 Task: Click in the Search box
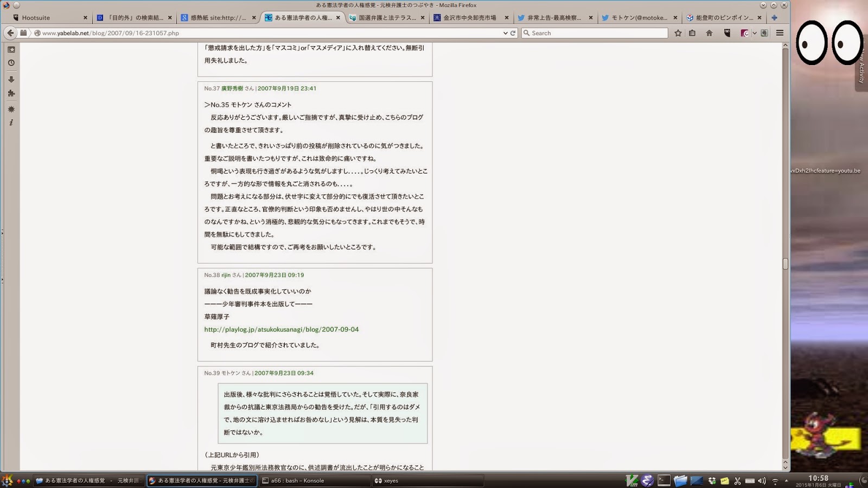point(595,33)
